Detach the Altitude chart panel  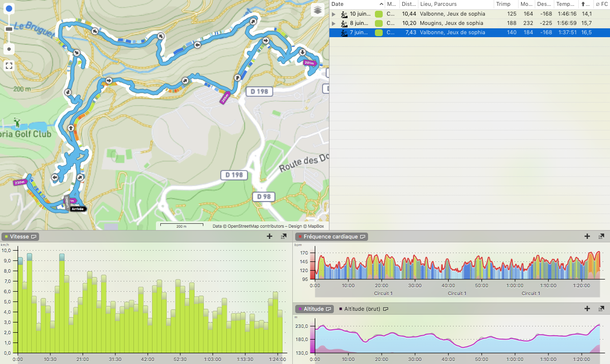(601, 309)
